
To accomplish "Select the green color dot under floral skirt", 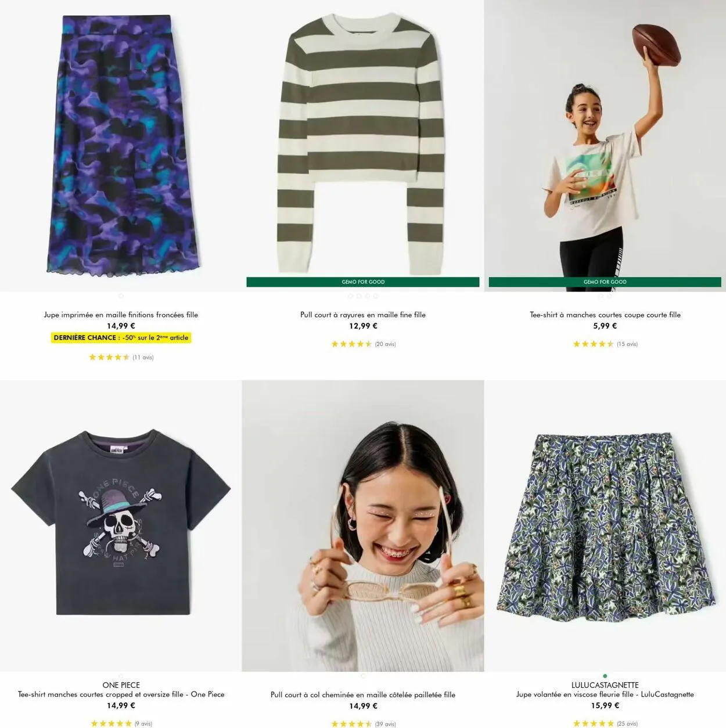I will (605, 676).
